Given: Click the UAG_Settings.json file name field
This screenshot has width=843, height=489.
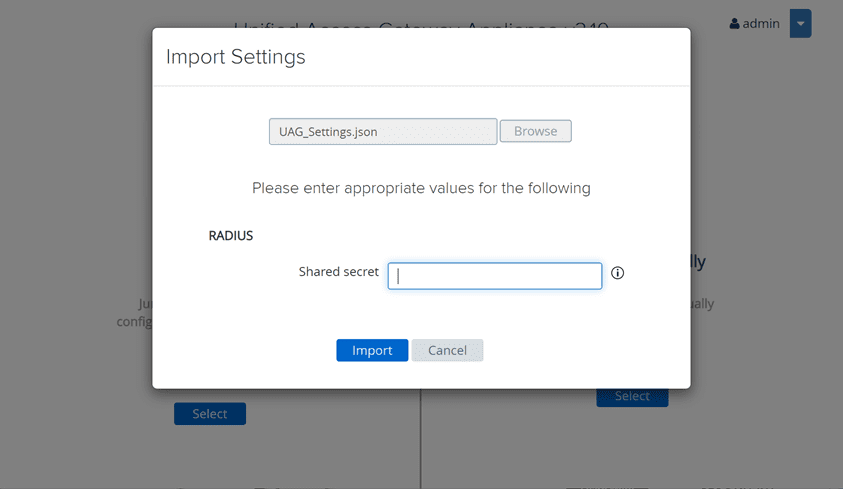Looking at the screenshot, I should click(x=383, y=132).
